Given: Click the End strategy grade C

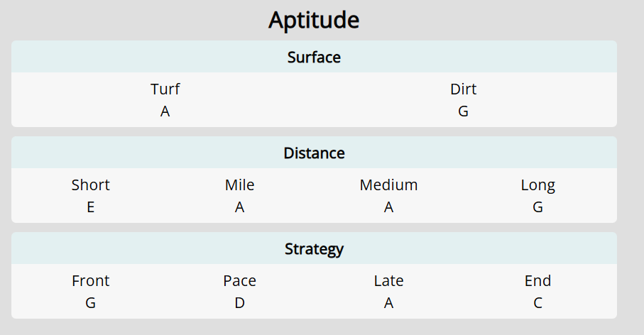Looking at the screenshot, I should coord(537,303).
